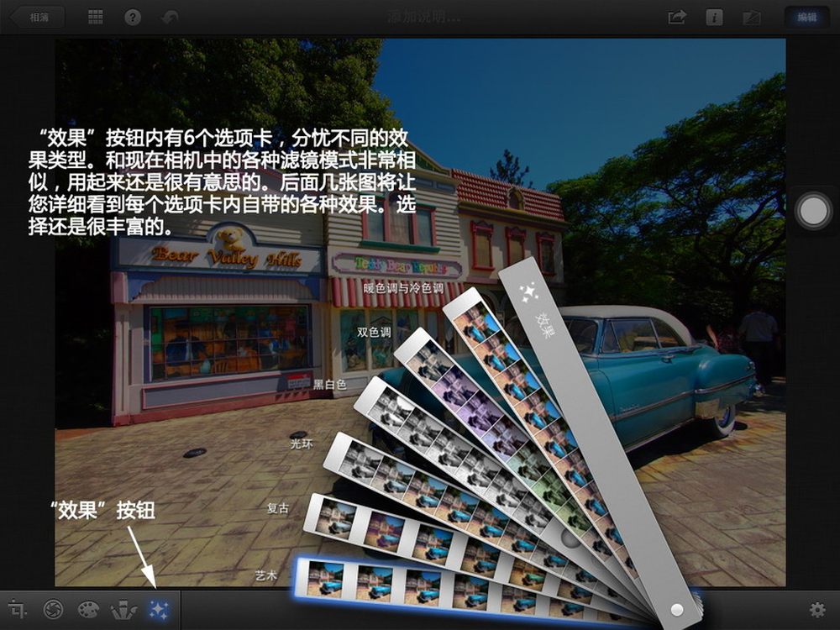Screen dimensions: 840x630
Task: Select the Brushes tool
Action: pyautogui.click(x=123, y=610)
